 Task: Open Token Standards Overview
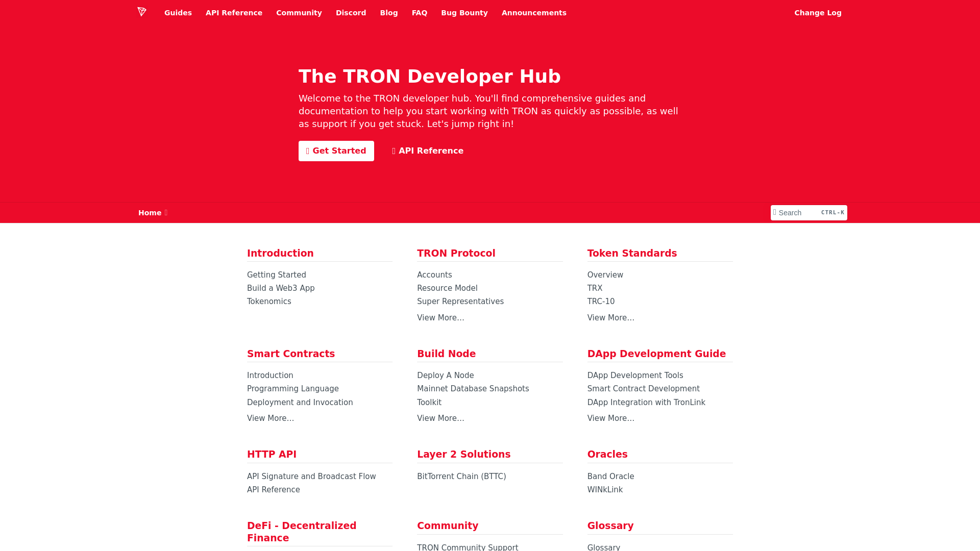[605, 275]
